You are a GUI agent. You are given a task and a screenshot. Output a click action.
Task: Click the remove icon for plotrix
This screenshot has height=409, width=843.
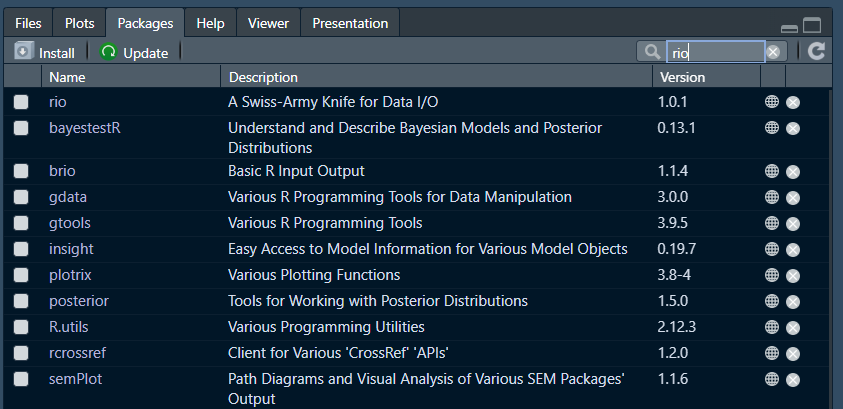click(793, 275)
